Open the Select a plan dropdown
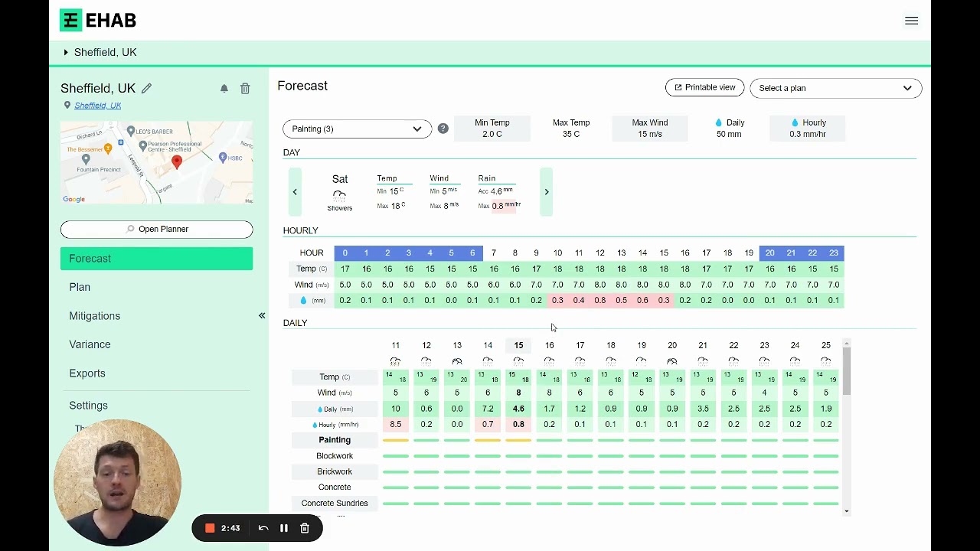Viewport: 980px width, 551px height. [835, 88]
